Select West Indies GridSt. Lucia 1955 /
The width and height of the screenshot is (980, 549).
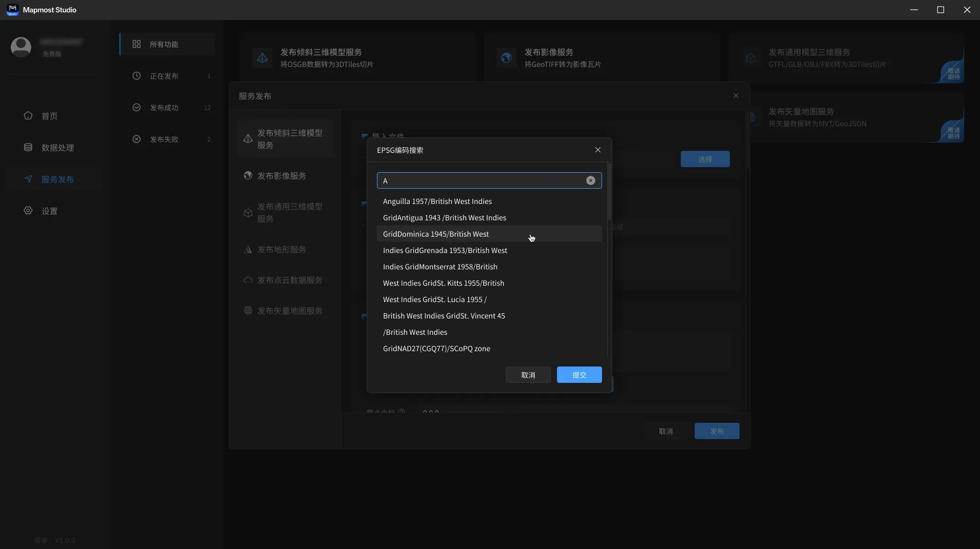coord(489,300)
